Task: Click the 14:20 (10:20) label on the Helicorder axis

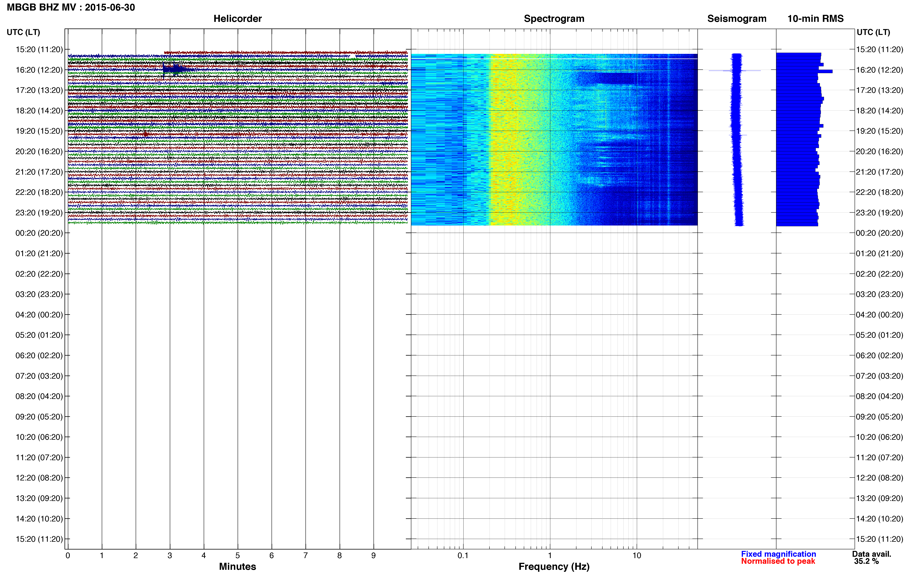Action: tap(39, 519)
